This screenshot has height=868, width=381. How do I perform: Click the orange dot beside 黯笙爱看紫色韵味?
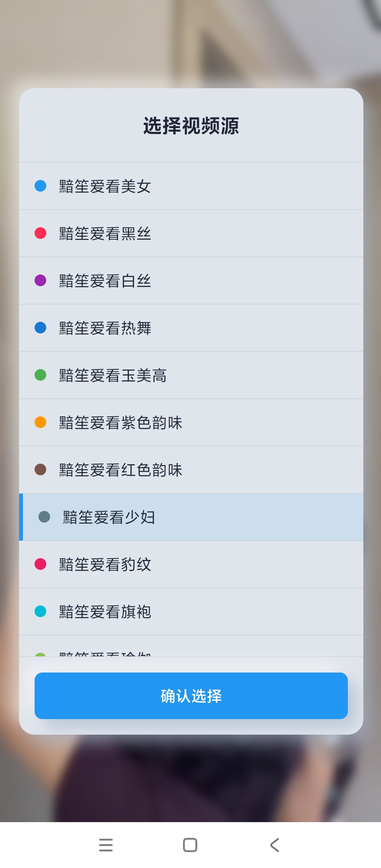pos(41,422)
